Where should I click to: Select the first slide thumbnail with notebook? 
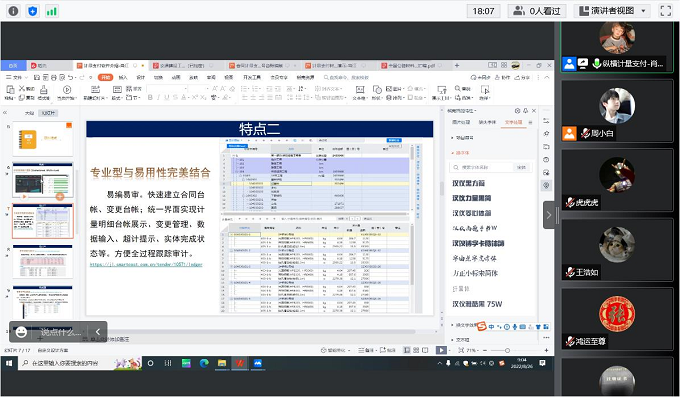(x=42, y=139)
